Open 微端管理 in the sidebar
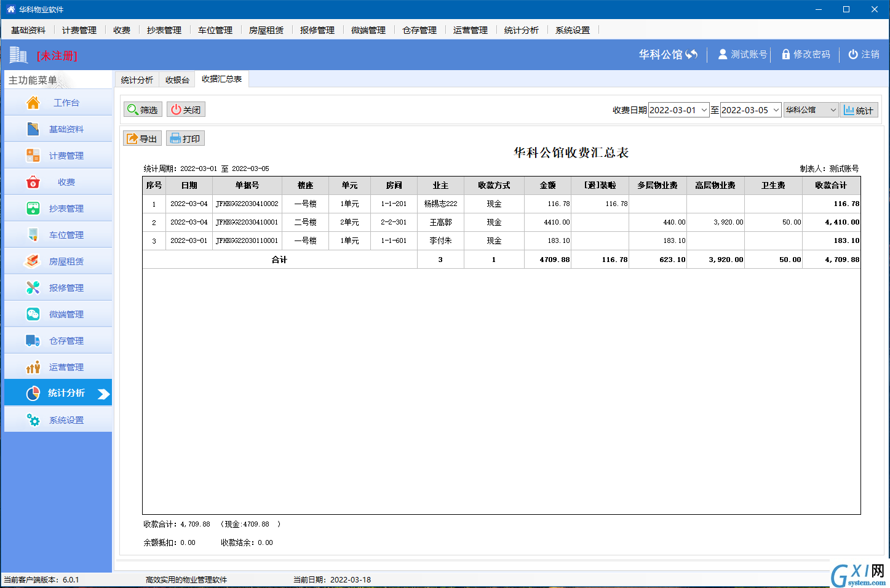The height and width of the screenshot is (588, 890). pos(58,314)
